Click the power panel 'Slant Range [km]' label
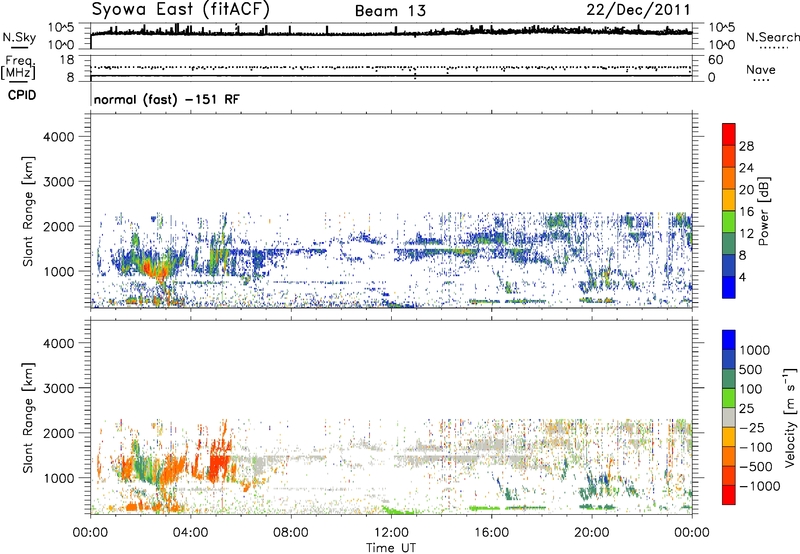The width and height of the screenshot is (800, 554). (x=28, y=211)
